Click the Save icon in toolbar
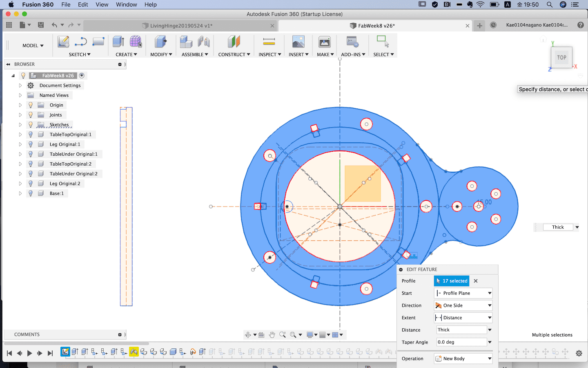Viewport: 588px width, 368px height. point(41,25)
